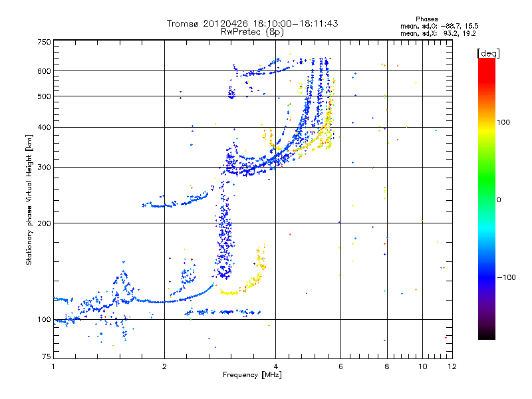This screenshot has width=532, height=399.
Task: Click the subtitle 'RwPretec (8p)'
Action: [x=252, y=32]
